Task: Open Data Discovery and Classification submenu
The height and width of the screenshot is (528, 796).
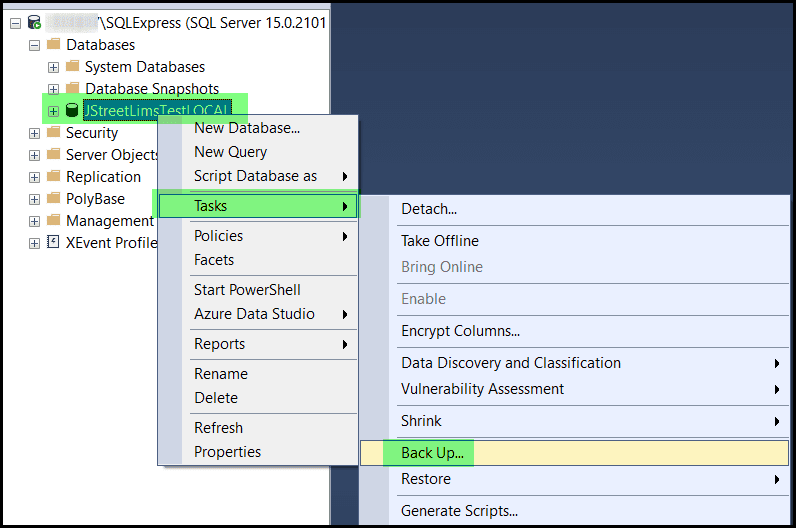Action: tap(575, 363)
